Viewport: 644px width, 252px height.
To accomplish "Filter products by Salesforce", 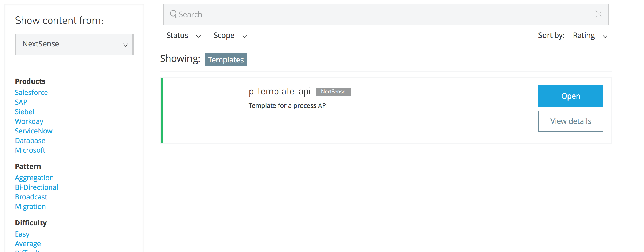I will (31, 93).
